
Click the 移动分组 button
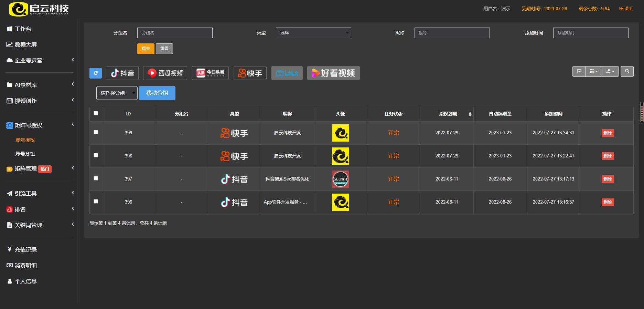click(x=157, y=93)
